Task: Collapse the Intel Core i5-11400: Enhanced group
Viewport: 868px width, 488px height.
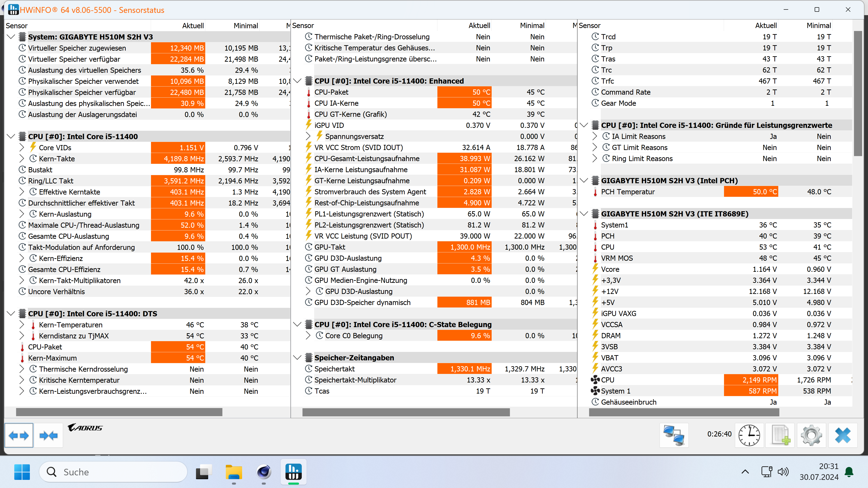Action: click(x=297, y=81)
